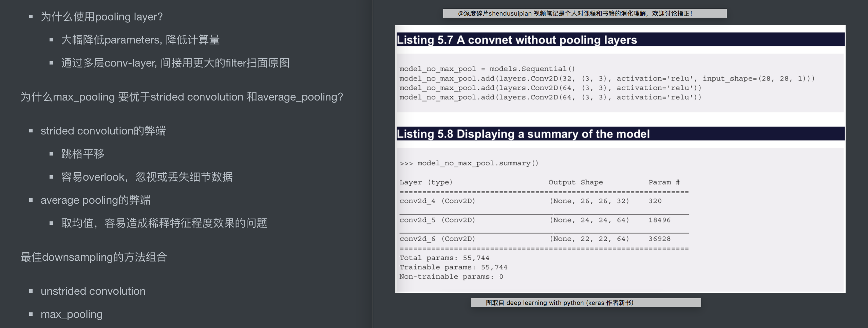Viewport: 868px width, 328px height.
Task: Click the bullet beside "strided convolution的弊端"
Action: point(31,131)
